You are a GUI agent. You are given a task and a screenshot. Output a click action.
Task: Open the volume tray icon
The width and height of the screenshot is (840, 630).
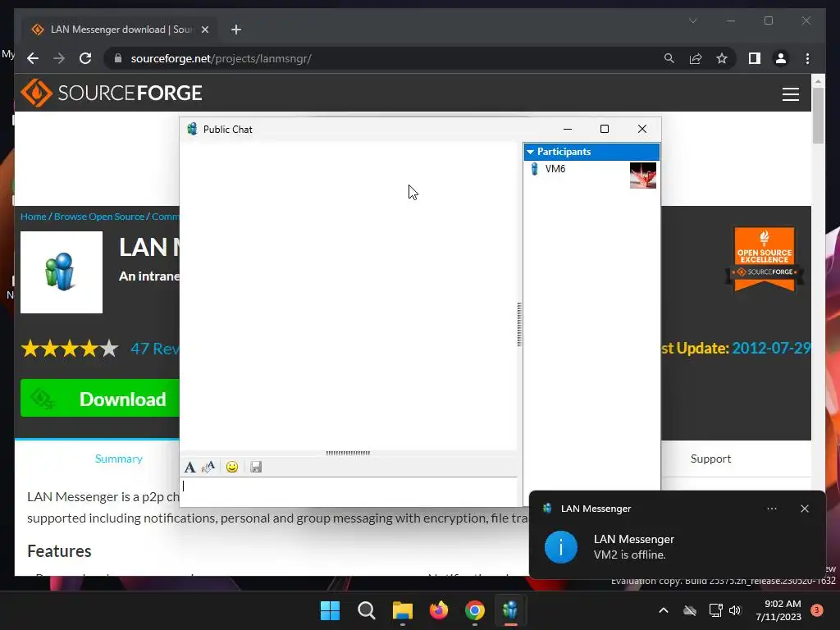tap(735, 610)
